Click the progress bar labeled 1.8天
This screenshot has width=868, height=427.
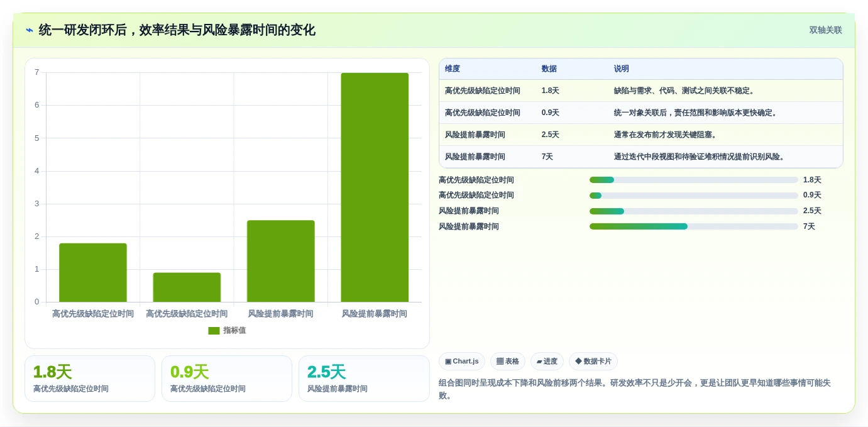click(x=694, y=180)
